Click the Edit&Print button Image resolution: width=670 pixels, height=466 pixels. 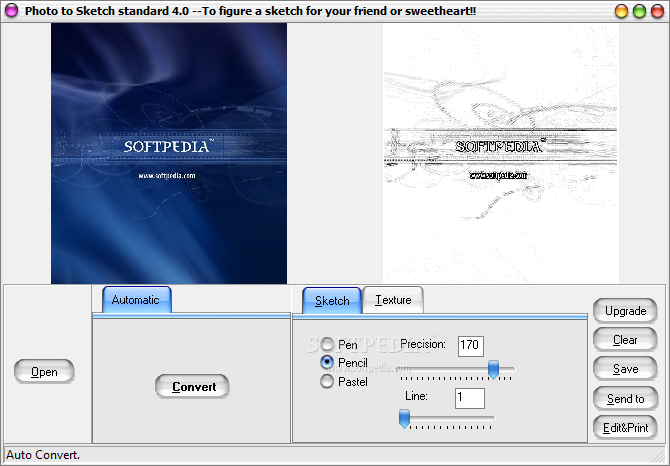pyautogui.click(x=625, y=428)
